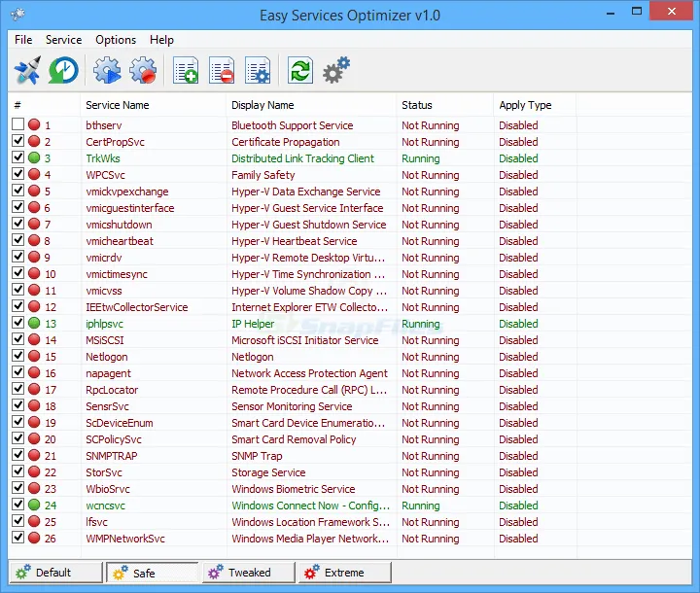The image size is (700, 593).
Task: Uncheck the iphlpsvc row checkbox
Action: [x=17, y=323]
